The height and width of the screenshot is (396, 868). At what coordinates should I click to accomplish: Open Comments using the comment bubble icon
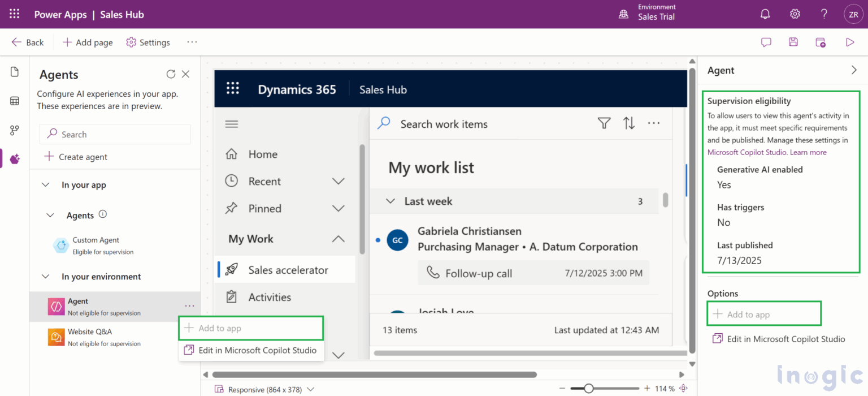coord(766,42)
